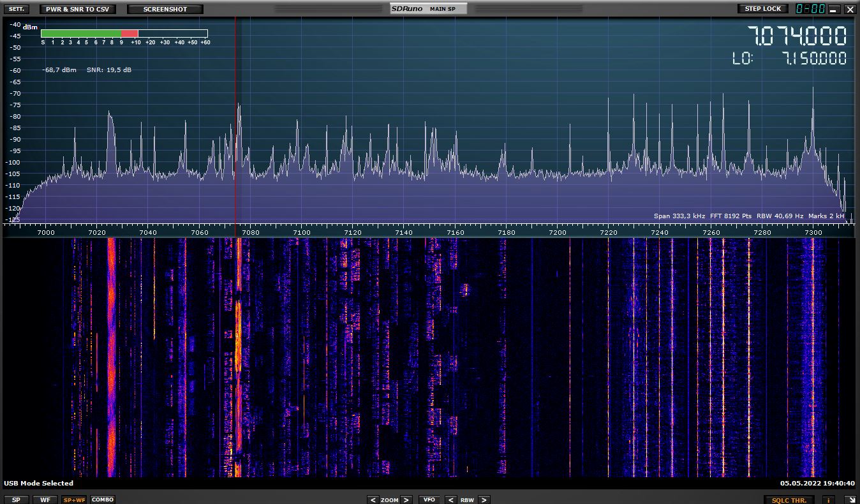Click the resize arrow icon in the bottom corner
860x504 pixels.
(850, 500)
